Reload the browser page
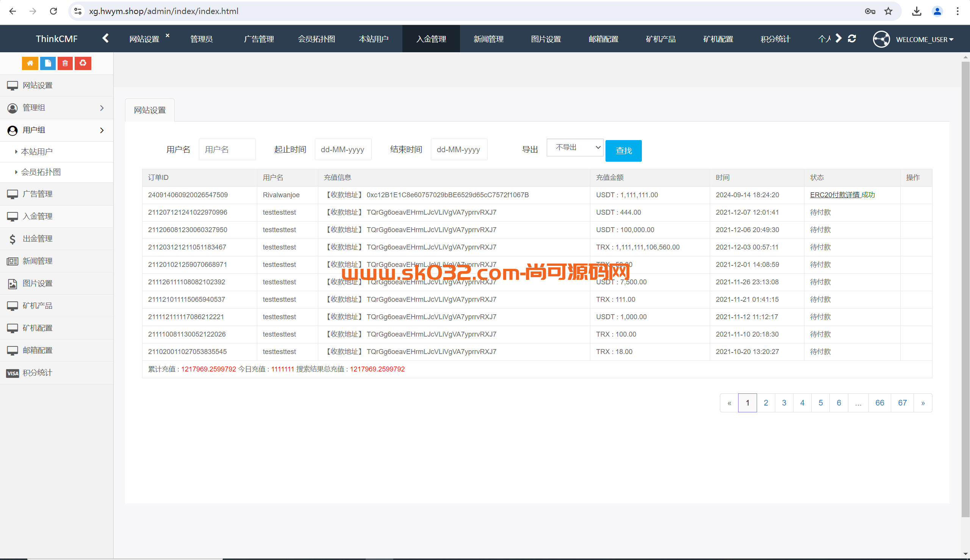 tap(53, 11)
